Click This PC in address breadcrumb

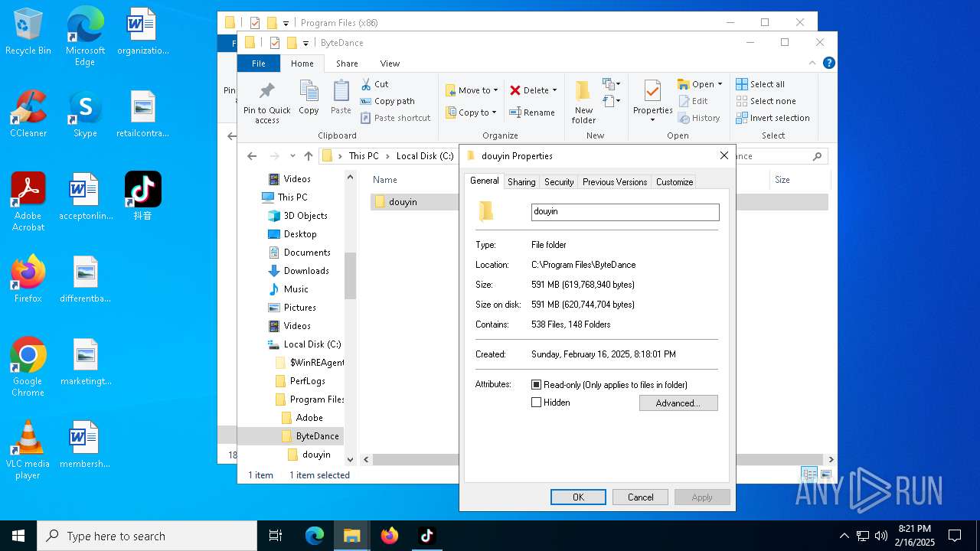[364, 156]
